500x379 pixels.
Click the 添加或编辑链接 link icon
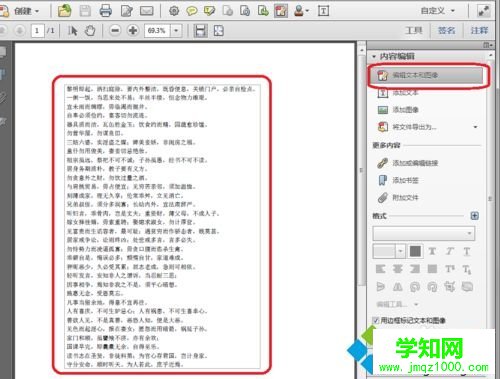[x=383, y=163]
